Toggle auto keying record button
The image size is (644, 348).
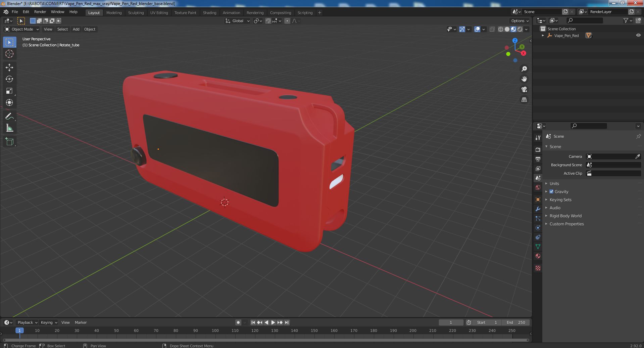pos(238,322)
